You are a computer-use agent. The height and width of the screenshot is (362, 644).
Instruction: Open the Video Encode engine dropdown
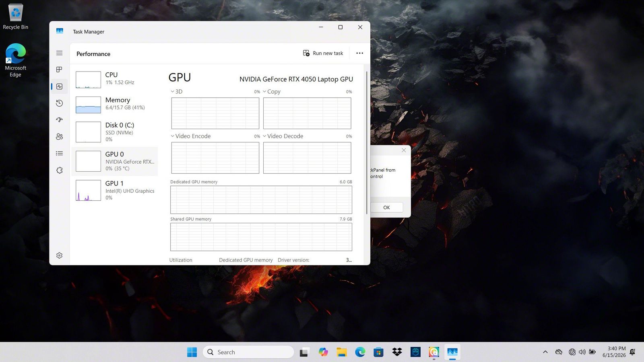[x=173, y=136]
